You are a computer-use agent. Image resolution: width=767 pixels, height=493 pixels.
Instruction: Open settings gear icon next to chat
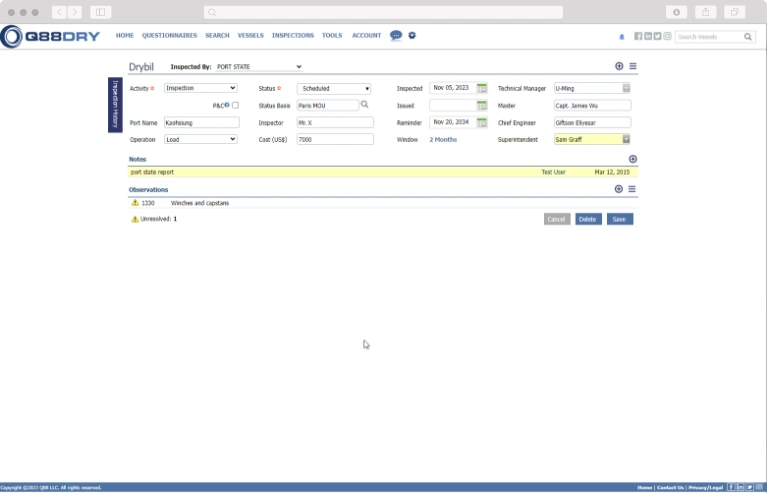[x=412, y=35]
